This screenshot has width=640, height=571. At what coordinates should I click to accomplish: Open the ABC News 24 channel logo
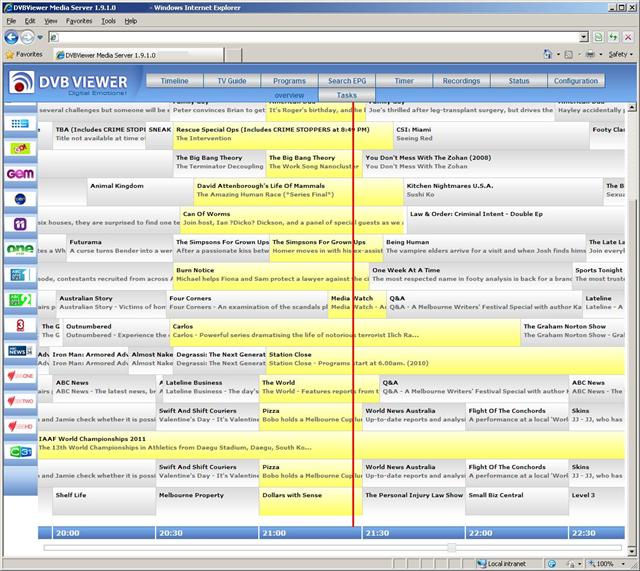tap(20, 351)
